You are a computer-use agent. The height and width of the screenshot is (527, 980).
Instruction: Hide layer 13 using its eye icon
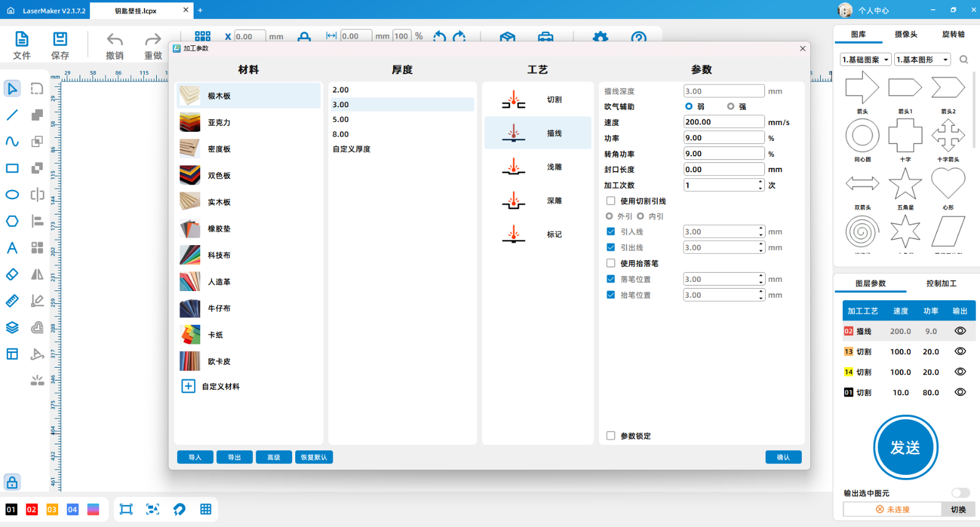tap(960, 351)
